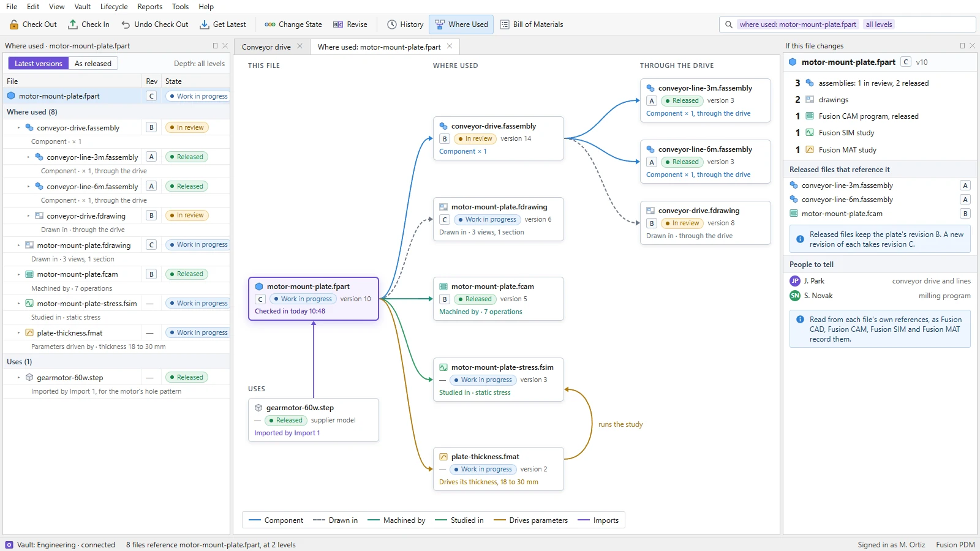Expand the conveyor-drive.fassembly tree row
This screenshot has height=551, width=980.
click(x=18, y=128)
